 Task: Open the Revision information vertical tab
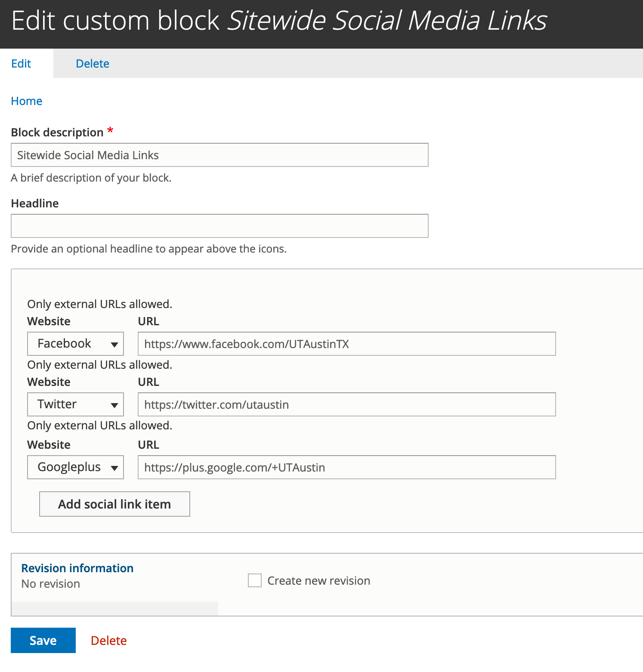pos(77,569)
